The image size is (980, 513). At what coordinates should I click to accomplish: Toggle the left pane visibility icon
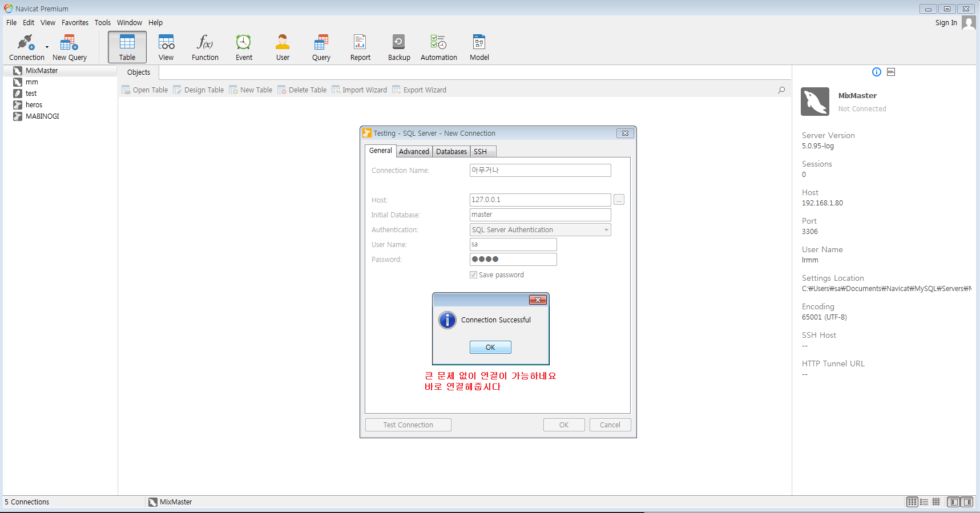tap(953, 502)
